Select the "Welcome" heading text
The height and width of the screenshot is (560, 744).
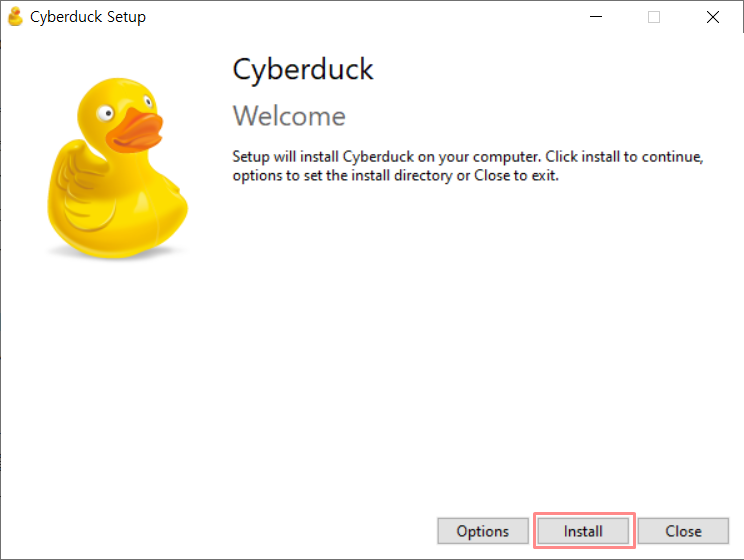tap(289, 116)
